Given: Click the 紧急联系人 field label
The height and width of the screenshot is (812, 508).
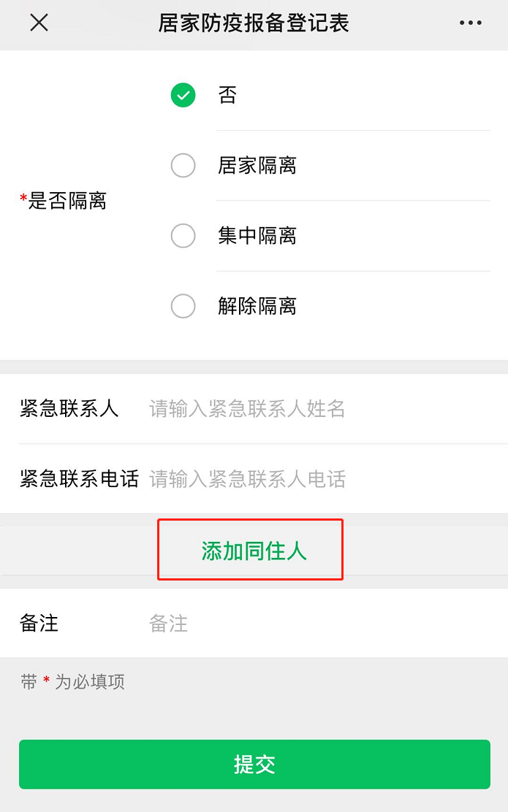Looking at the screenshot, I should (69, 409).
